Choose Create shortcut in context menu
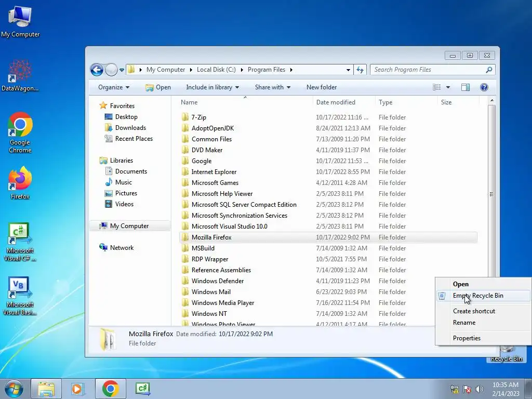 coord(483,311)
